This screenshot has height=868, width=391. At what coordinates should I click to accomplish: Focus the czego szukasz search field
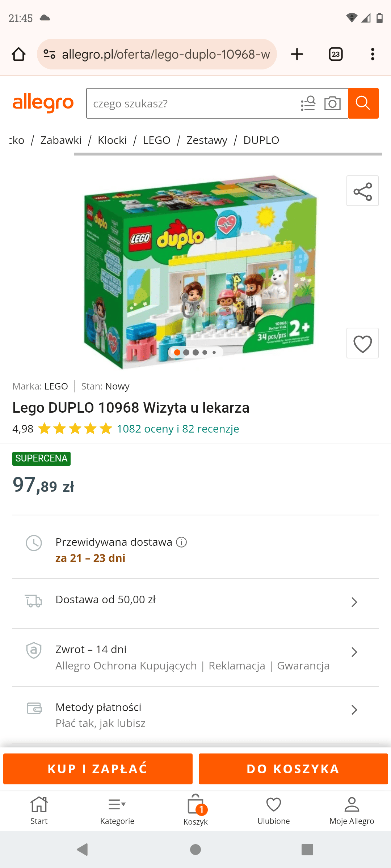tap(192, 103)
